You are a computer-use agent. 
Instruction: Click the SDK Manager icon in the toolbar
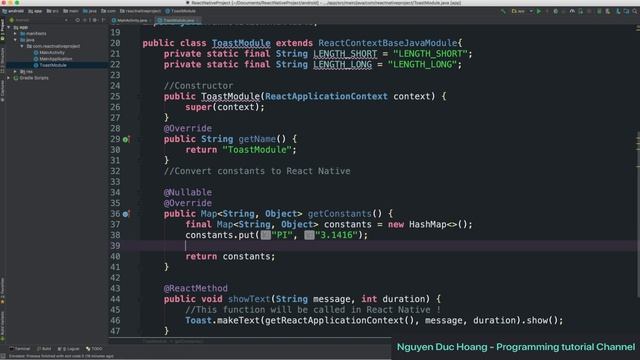coord(618,11)
